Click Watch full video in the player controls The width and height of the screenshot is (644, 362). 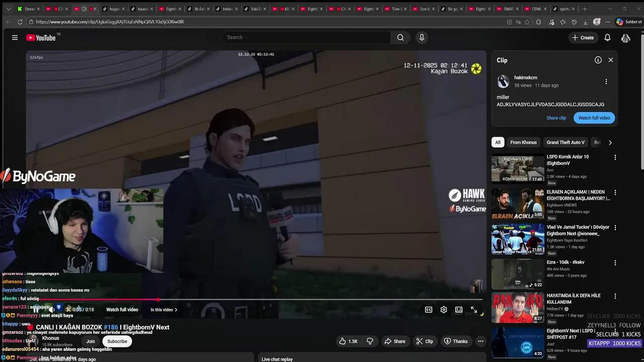coord(122,310)
